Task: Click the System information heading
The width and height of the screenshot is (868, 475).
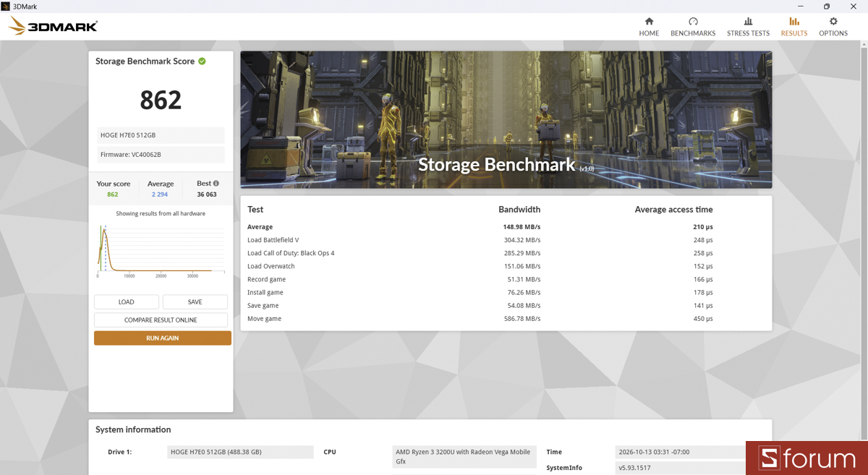Action: tap(133, 429)
